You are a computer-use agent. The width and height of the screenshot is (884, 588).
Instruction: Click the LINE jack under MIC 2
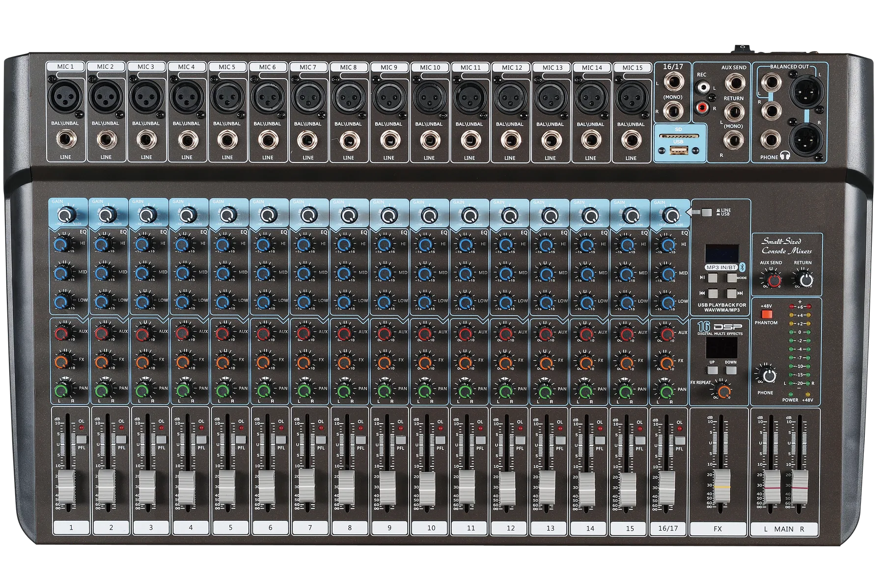(106, 140)
